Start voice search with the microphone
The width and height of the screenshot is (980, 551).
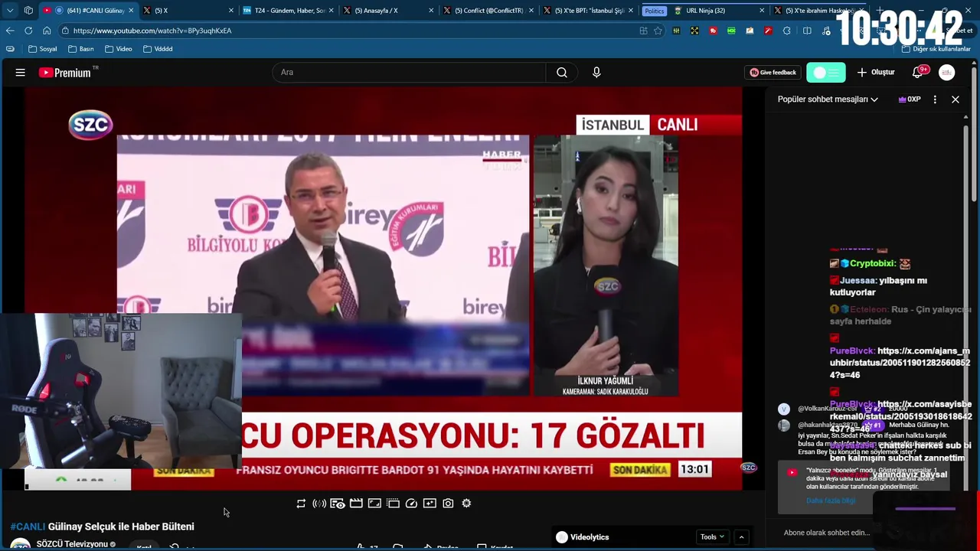(x=596, y=73)
